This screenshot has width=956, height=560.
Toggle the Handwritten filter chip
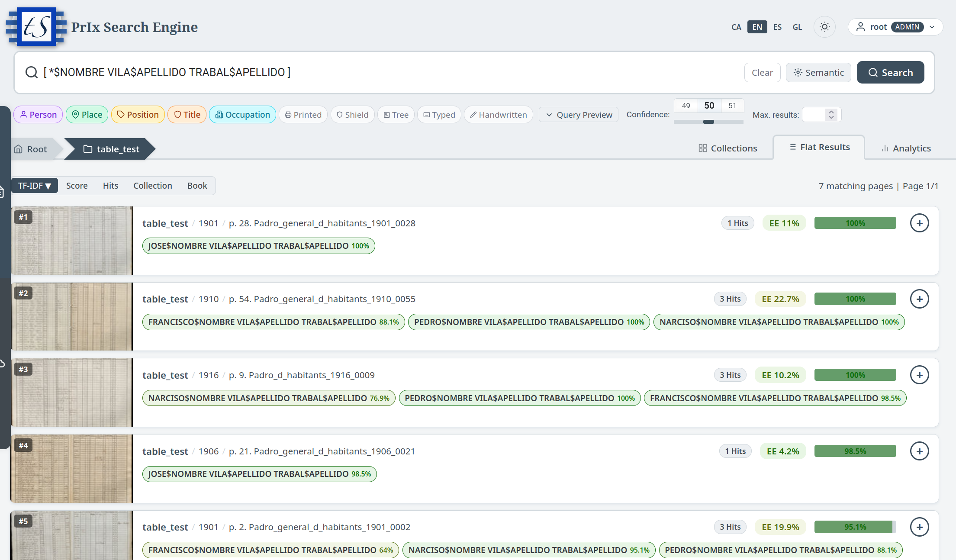pos(498,115)
